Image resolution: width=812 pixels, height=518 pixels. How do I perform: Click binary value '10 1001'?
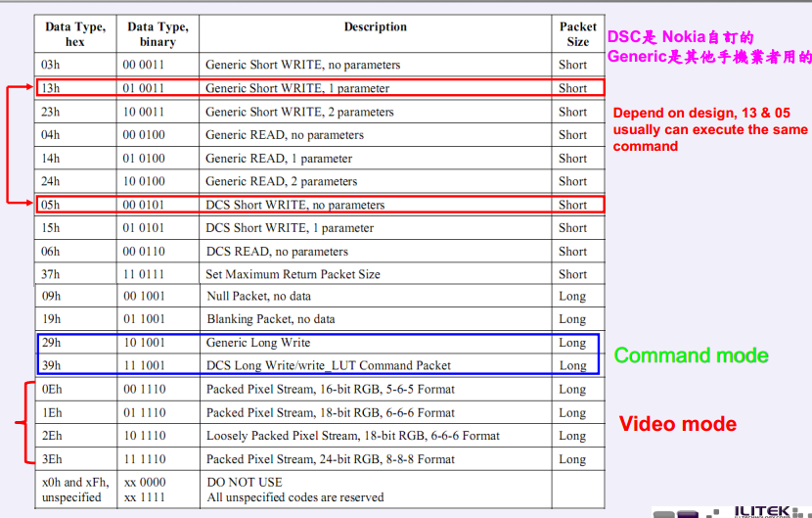click(145, 342)
